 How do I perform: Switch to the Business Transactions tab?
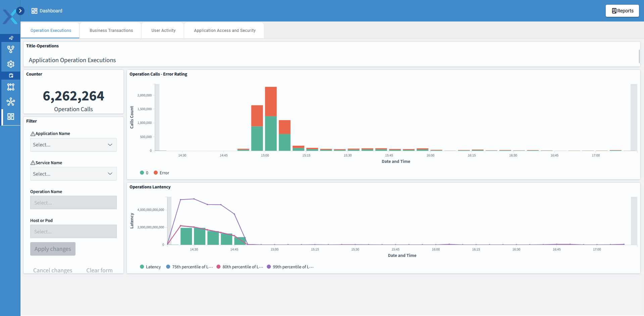click(x=111, y=31)
